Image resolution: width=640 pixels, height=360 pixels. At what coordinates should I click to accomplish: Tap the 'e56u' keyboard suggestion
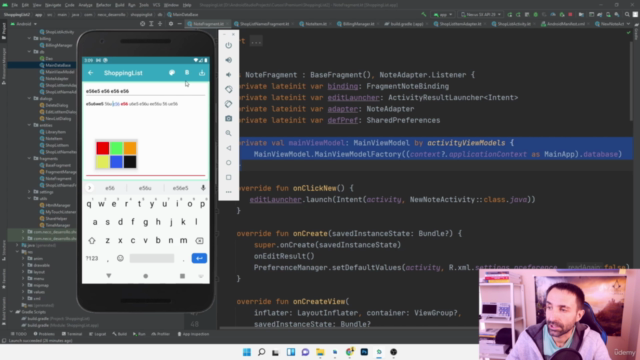click(145, 188)
